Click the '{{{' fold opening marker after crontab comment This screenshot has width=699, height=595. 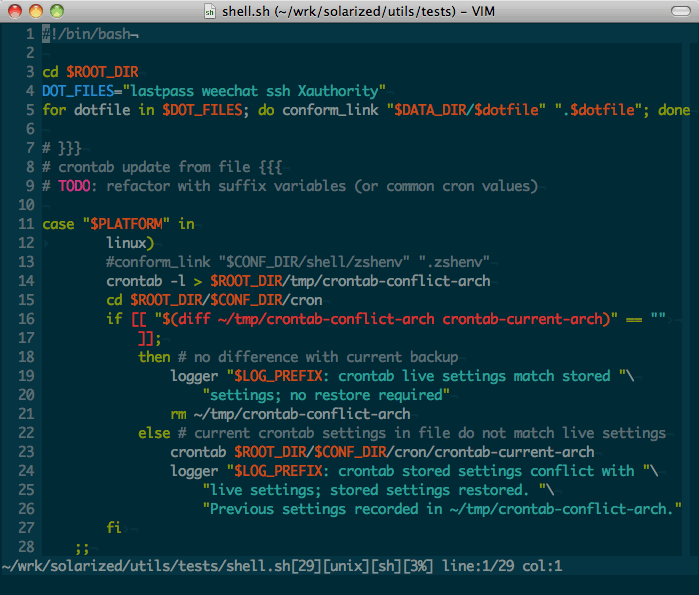point(269,167)
